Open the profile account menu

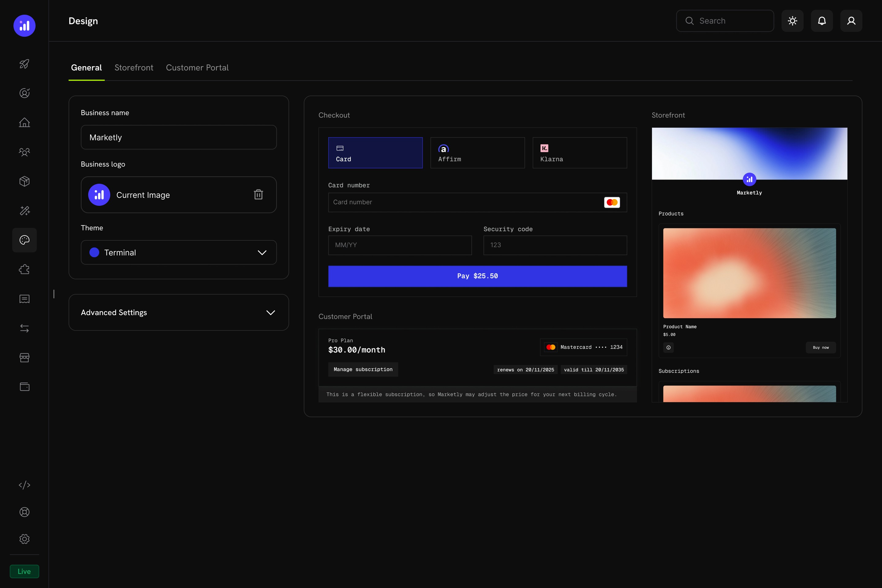pos(851,21)
